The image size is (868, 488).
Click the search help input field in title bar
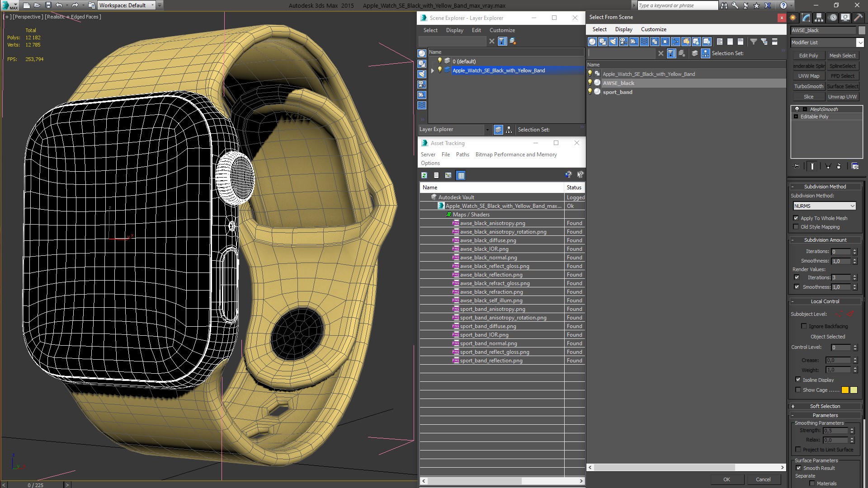pyautogui.click(x=677, y=5)
